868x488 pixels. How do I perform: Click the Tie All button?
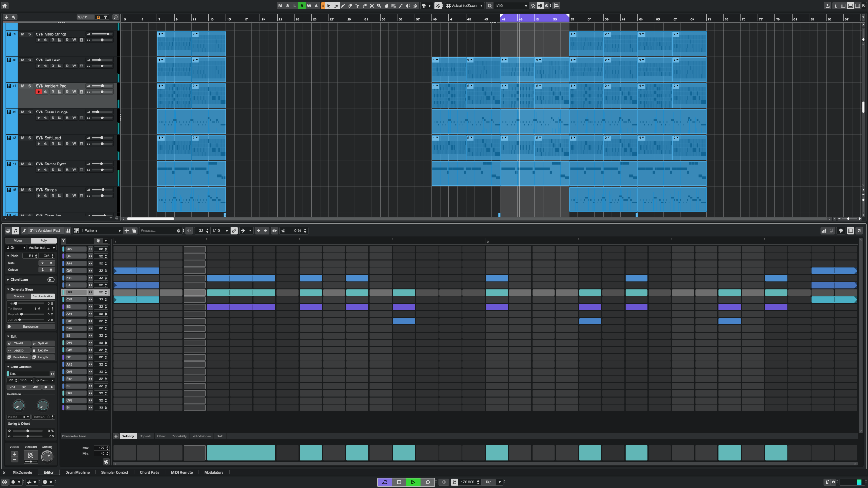[18, 343]
